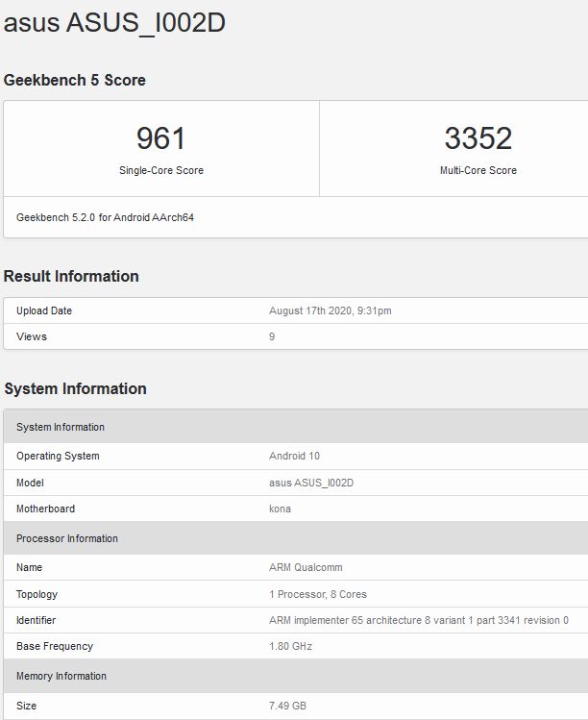Click the Android 10 operating system value
This screenshot has height=720, width=588.
coord(294,456)
